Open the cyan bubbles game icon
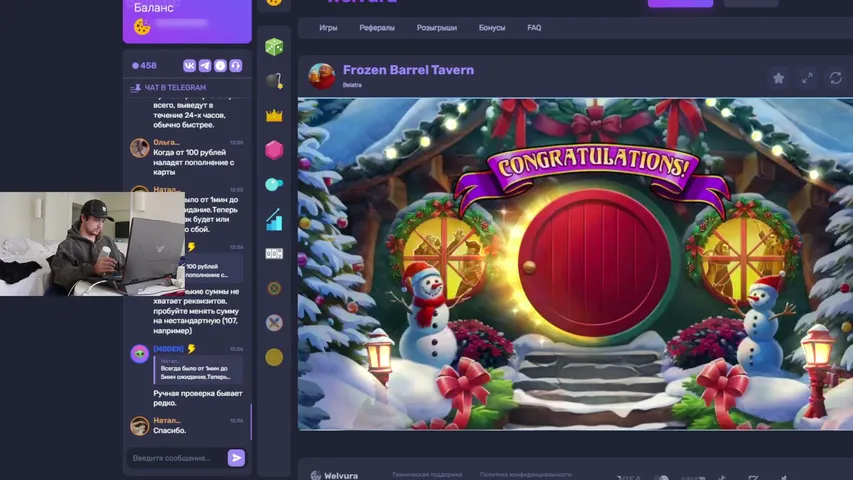 274,184
